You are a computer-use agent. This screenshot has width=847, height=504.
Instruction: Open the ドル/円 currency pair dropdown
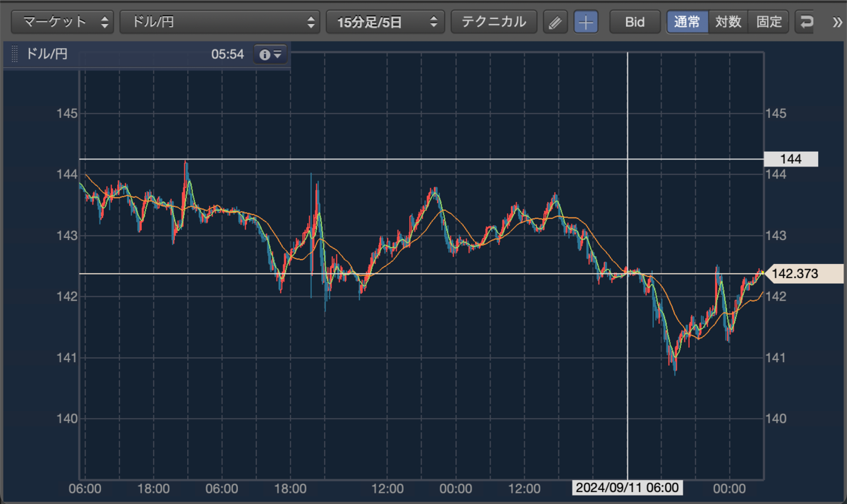pos(220,22)
